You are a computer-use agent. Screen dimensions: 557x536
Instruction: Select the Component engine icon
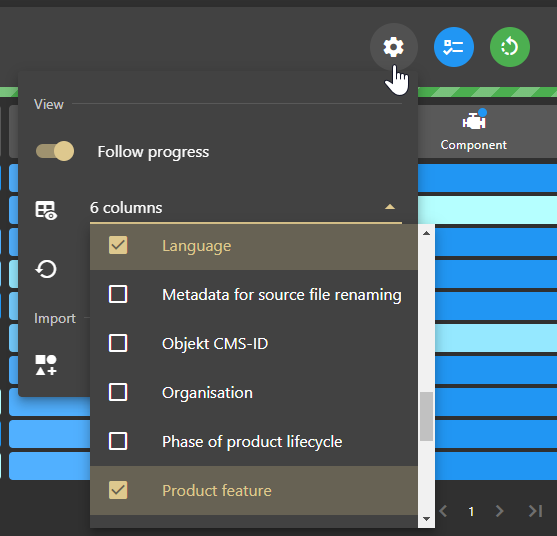click(474, 120)
